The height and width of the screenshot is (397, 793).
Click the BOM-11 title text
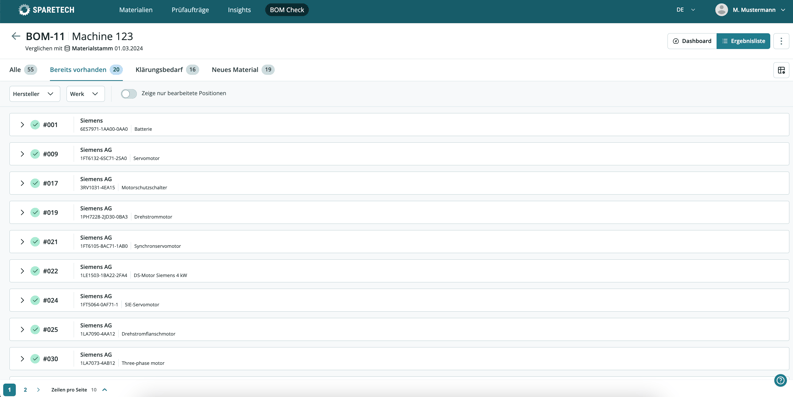pyautogui.click(x=45, y=36)
